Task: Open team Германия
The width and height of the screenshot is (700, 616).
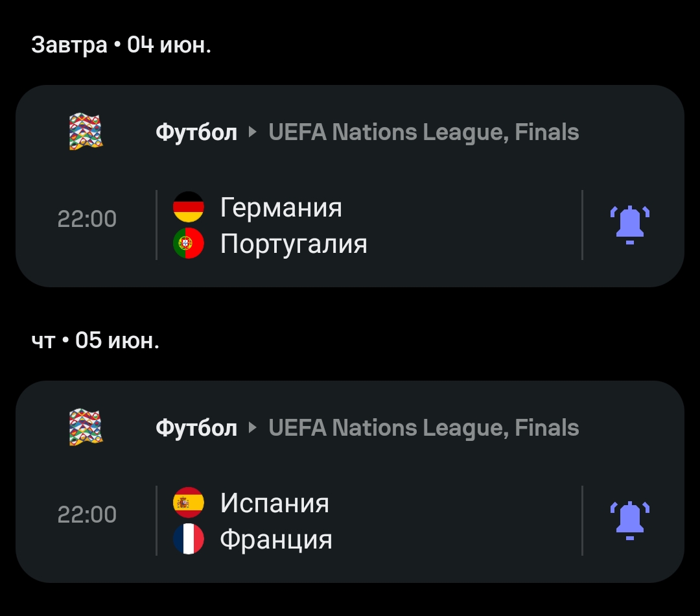Action: click(281, 207)
